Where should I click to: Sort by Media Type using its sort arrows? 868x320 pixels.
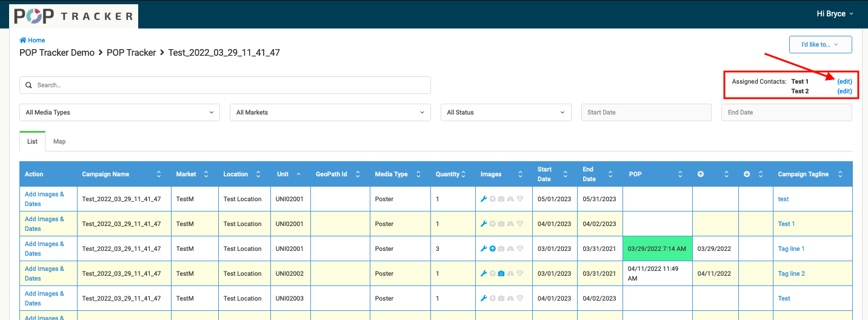click(418, 174)
